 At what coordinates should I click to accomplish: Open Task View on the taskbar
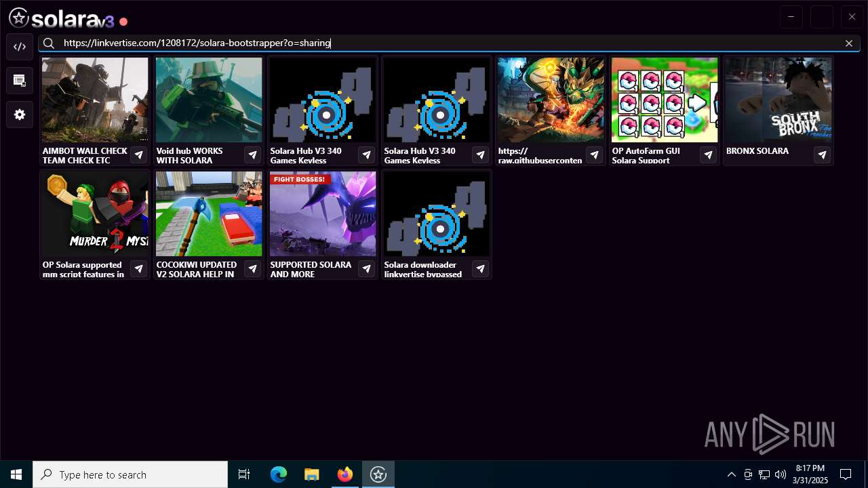244,474
